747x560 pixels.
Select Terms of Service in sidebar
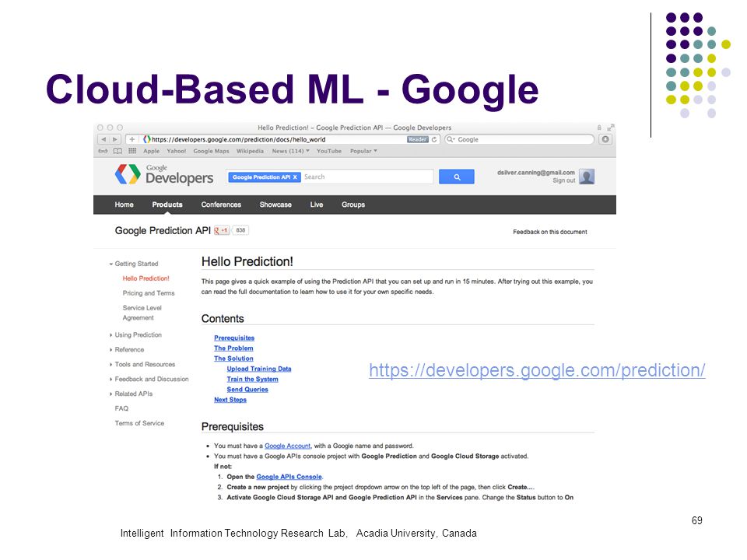pyautogui.click(x=139, y=423)
